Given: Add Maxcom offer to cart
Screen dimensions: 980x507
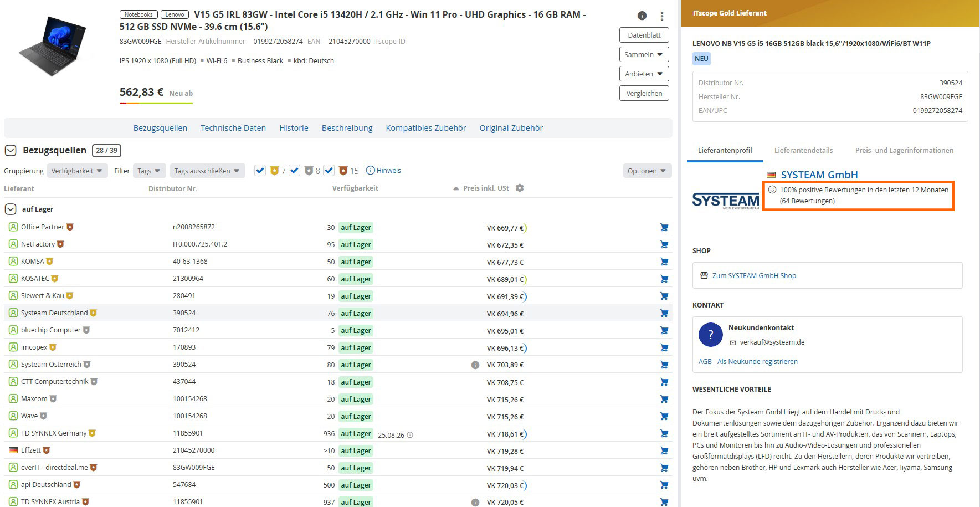Looking at the screenshot, I should 664,399.
